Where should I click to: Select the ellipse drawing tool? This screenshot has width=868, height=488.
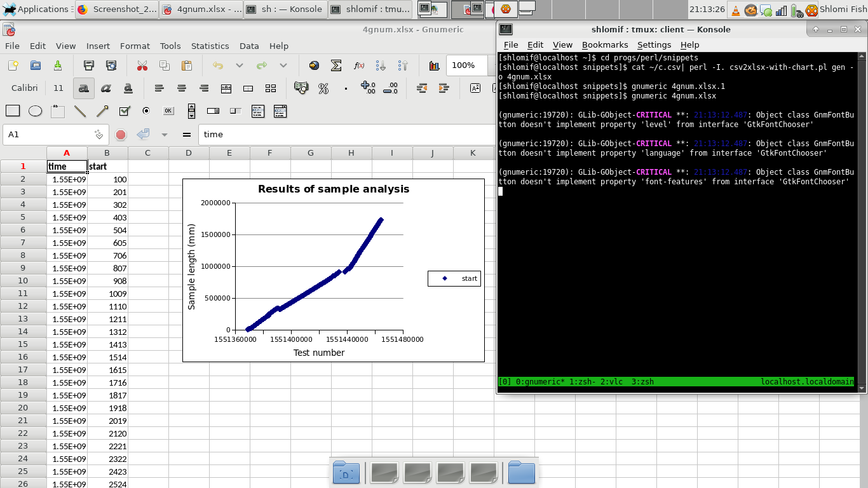35,111
